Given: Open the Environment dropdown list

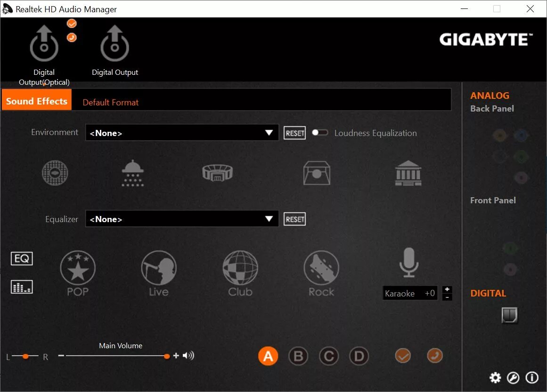Looking at the screenshot, I should [182, 133].
